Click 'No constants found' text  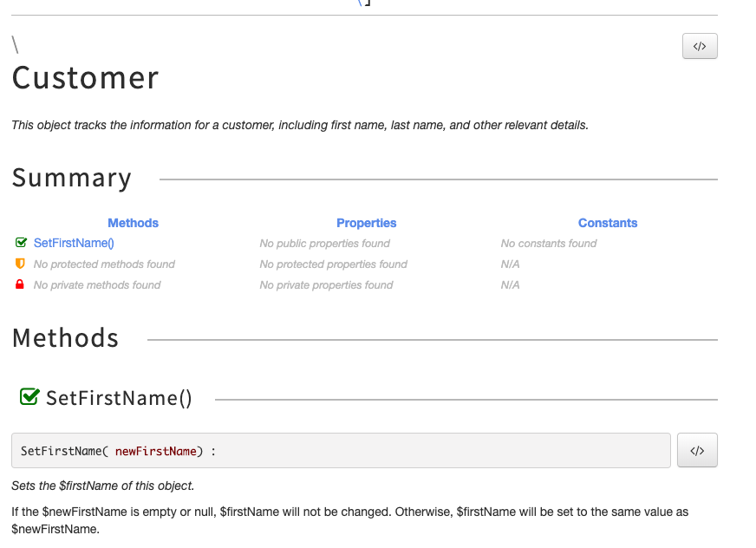(549, 244)
